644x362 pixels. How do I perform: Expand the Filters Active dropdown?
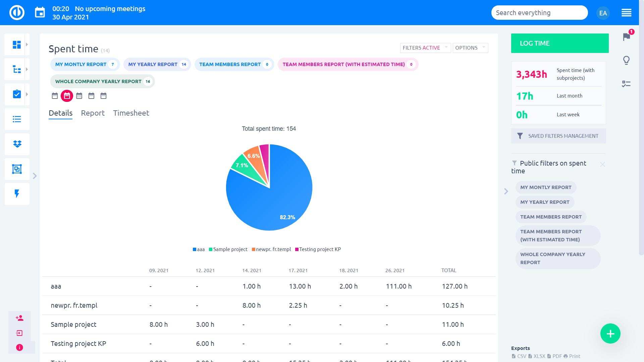[x=425, y=48]
